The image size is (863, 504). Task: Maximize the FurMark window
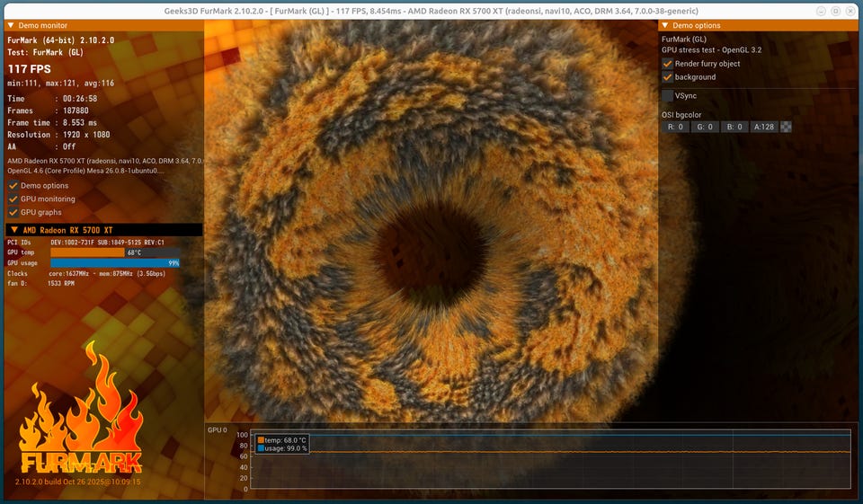coord(835,11)
